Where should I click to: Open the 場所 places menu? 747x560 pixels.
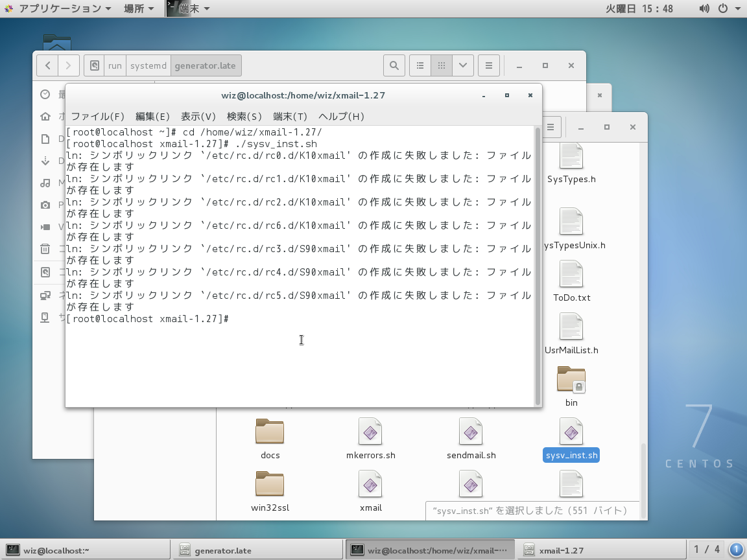coord(139,8)
